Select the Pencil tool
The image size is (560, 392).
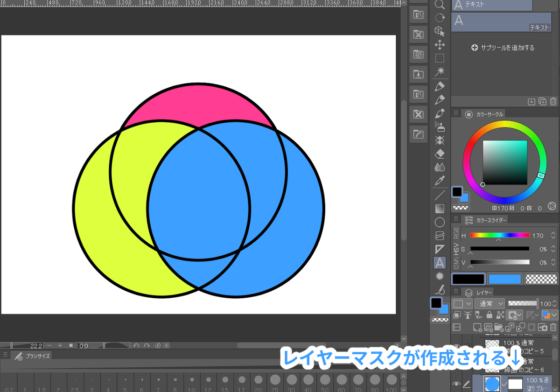[440, 100]
